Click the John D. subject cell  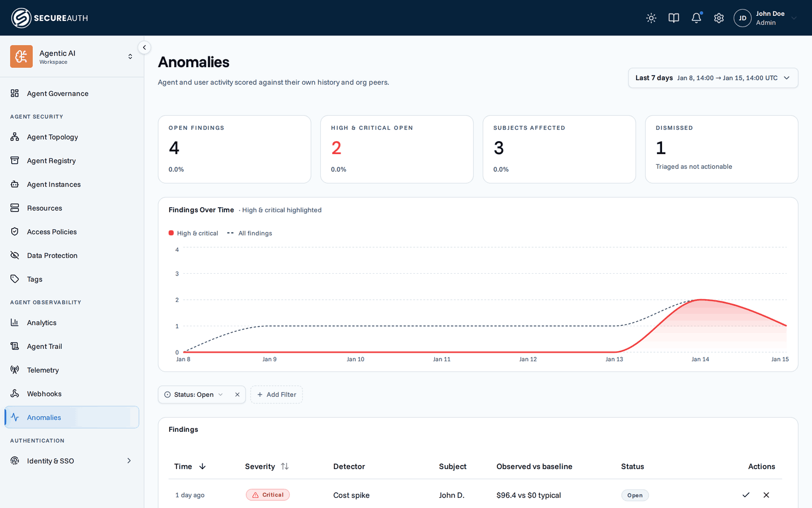(452, 495)
